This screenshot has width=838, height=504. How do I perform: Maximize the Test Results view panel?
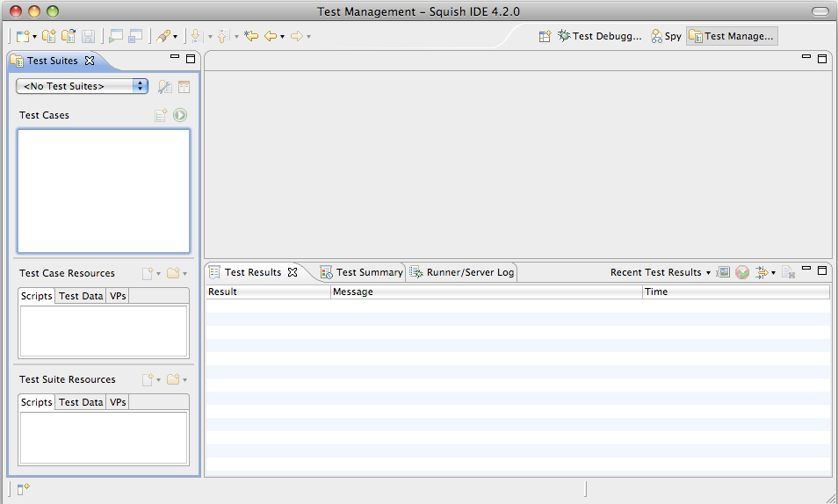822,270
